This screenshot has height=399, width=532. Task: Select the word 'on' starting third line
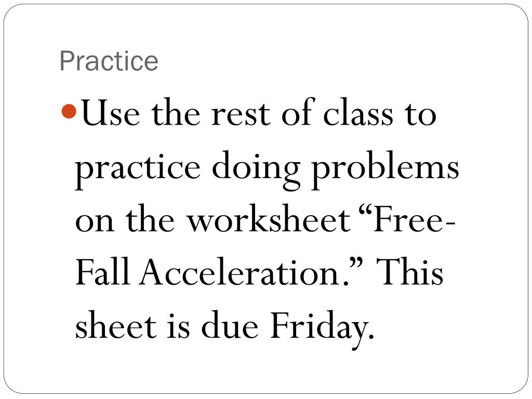point(95,221)
